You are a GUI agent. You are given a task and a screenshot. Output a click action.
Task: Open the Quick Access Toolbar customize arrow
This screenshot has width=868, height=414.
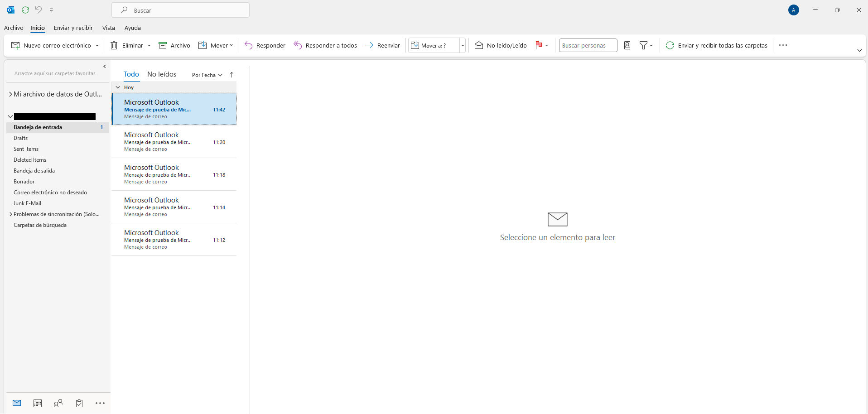(51, 10)
